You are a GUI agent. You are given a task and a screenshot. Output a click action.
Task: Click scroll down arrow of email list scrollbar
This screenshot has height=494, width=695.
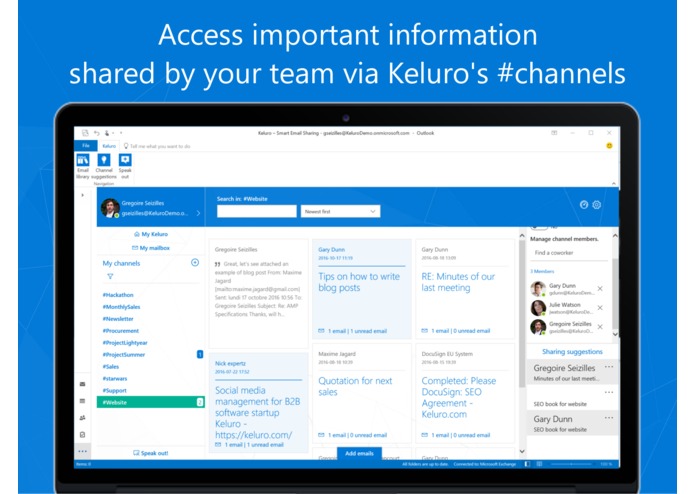point(522,451)
